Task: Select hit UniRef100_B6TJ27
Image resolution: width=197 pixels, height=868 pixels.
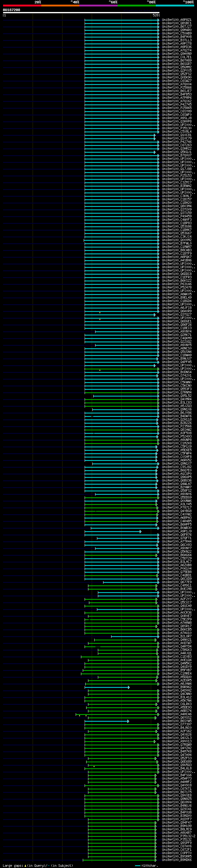Action: [x=177, y=26]
